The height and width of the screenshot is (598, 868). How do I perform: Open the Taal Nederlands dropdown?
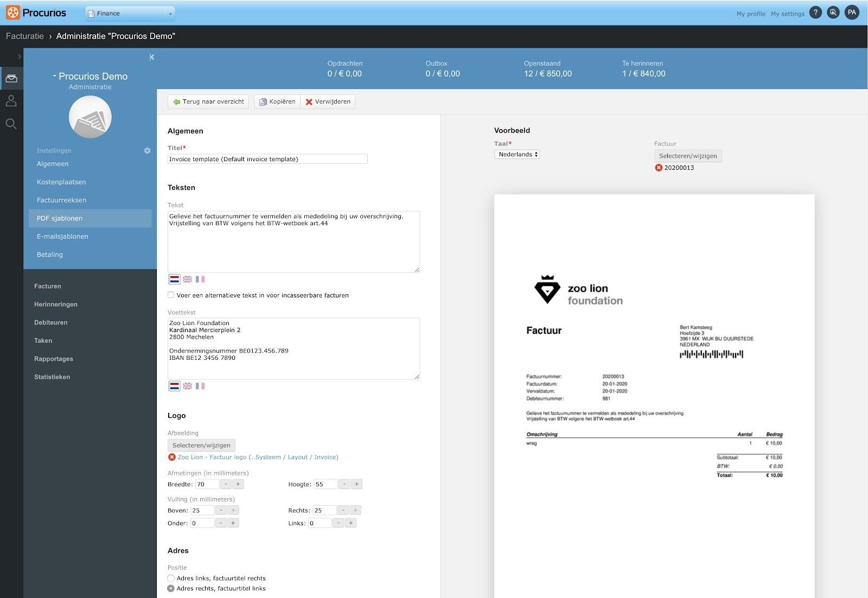(517, 155)
